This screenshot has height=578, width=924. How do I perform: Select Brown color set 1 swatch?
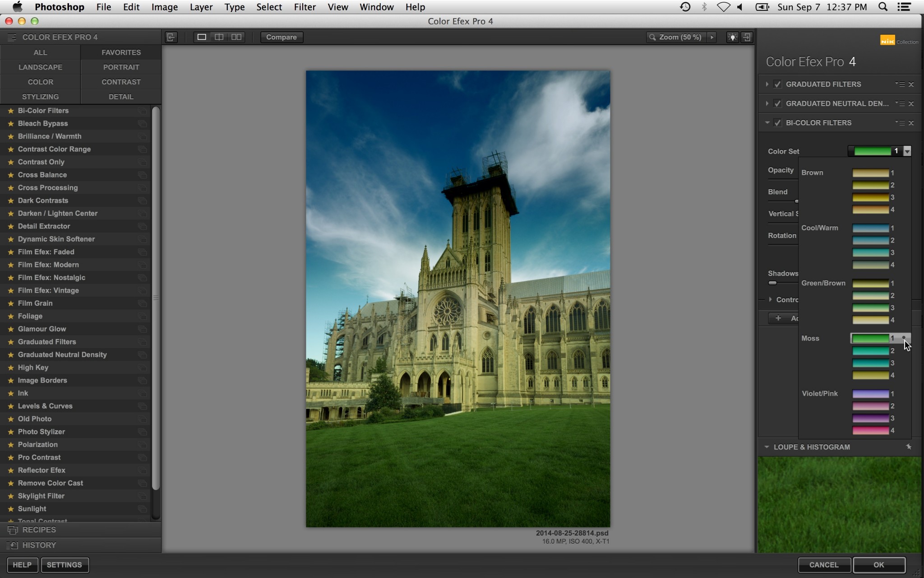point(870,173)
